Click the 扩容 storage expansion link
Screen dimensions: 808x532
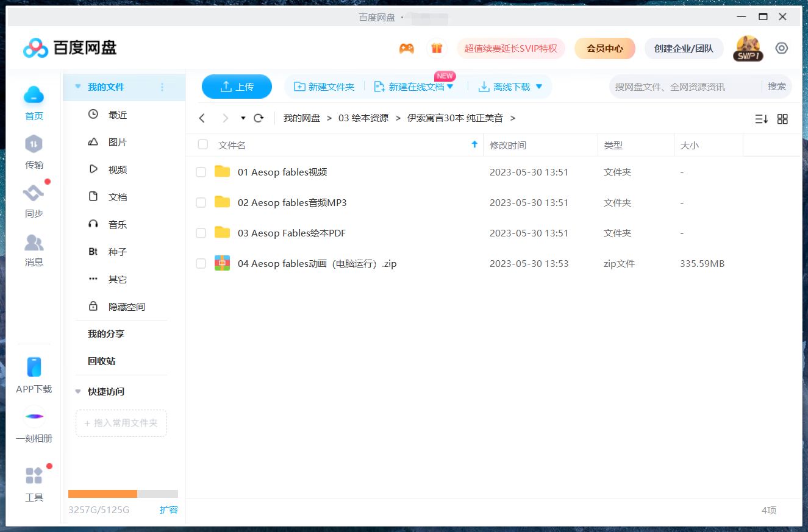[169, 509]
